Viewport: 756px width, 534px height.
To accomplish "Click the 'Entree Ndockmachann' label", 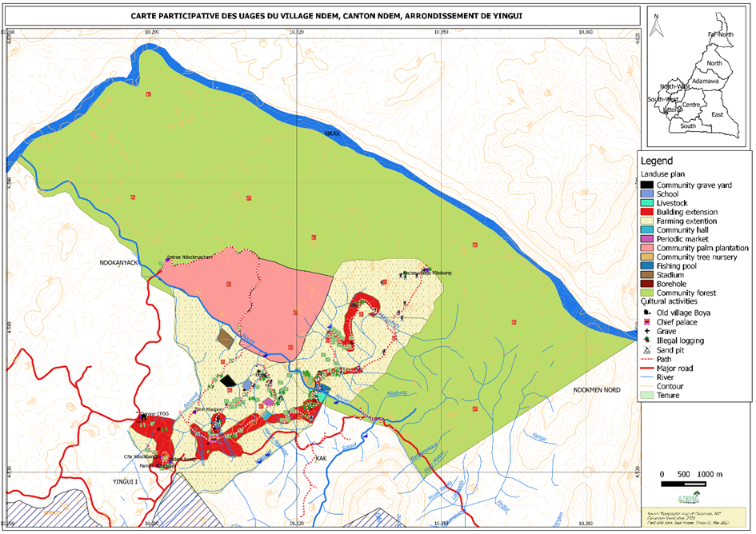I will 190,257.
